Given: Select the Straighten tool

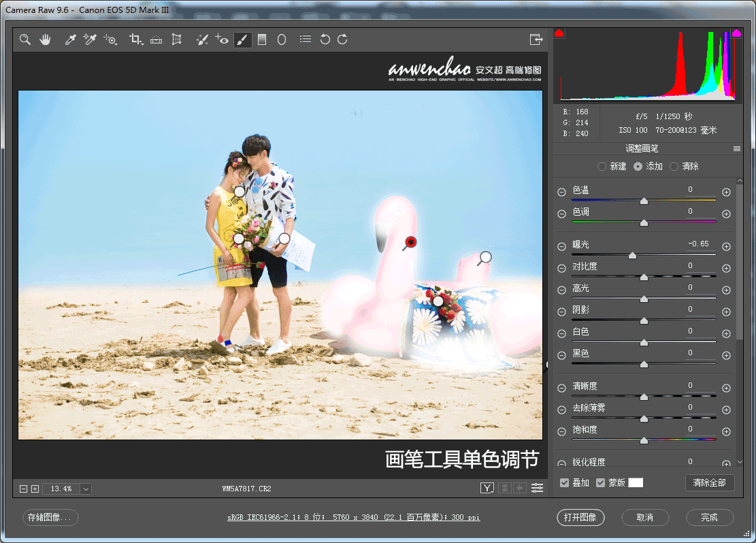Looking at the screenshot, I should [157, 39].
